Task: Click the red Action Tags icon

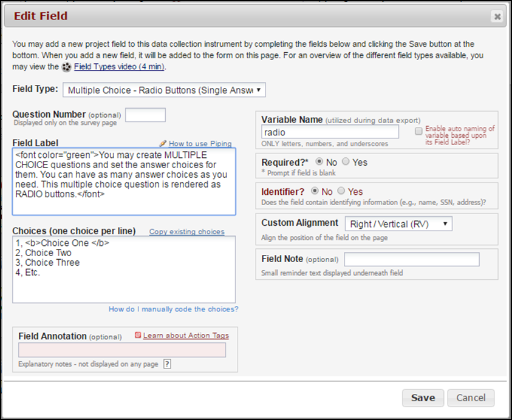Action: click(138, 335)
